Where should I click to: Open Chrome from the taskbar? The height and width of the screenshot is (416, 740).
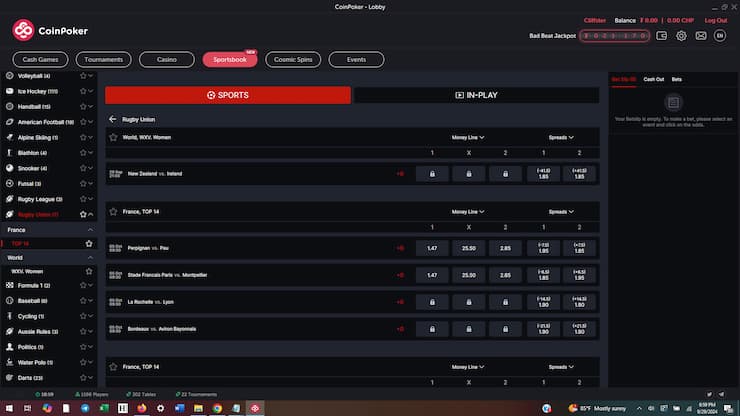pos(217,408)
